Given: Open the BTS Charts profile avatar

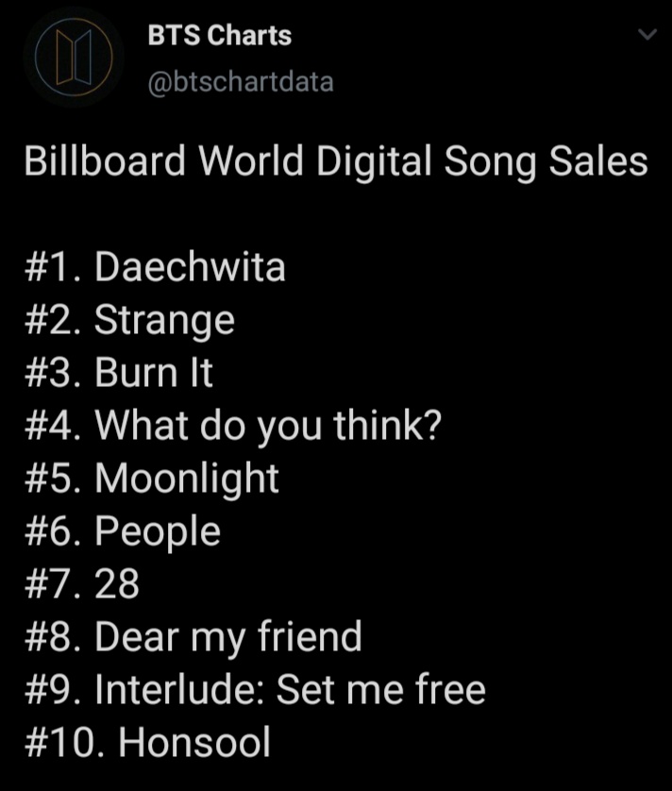Looking at the screenshot, I should 74,57.
